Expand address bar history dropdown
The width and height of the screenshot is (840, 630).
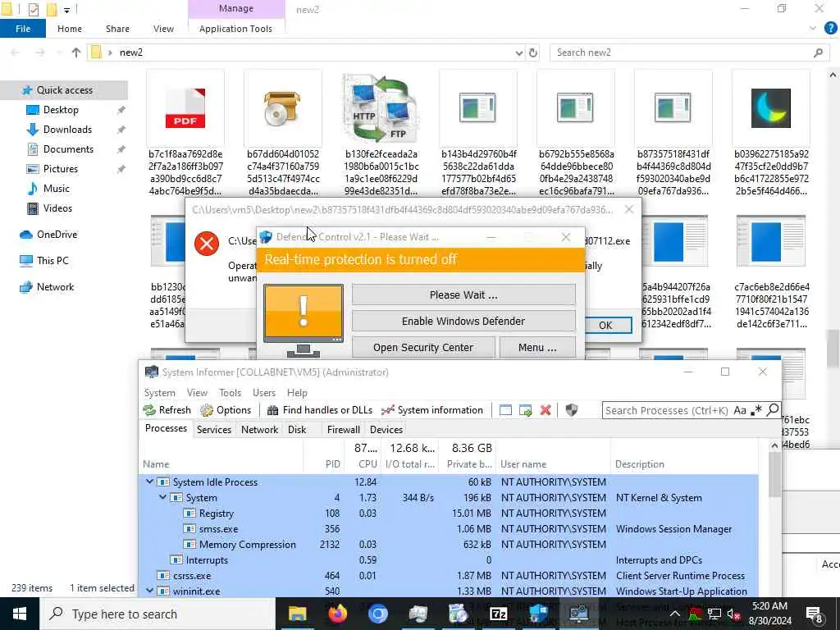click(518, 52)
